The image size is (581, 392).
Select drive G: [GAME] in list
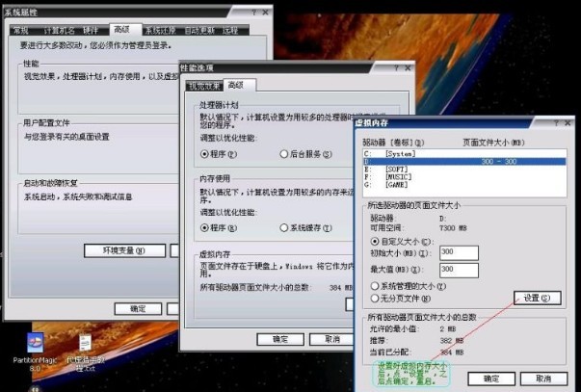point(464,185)
